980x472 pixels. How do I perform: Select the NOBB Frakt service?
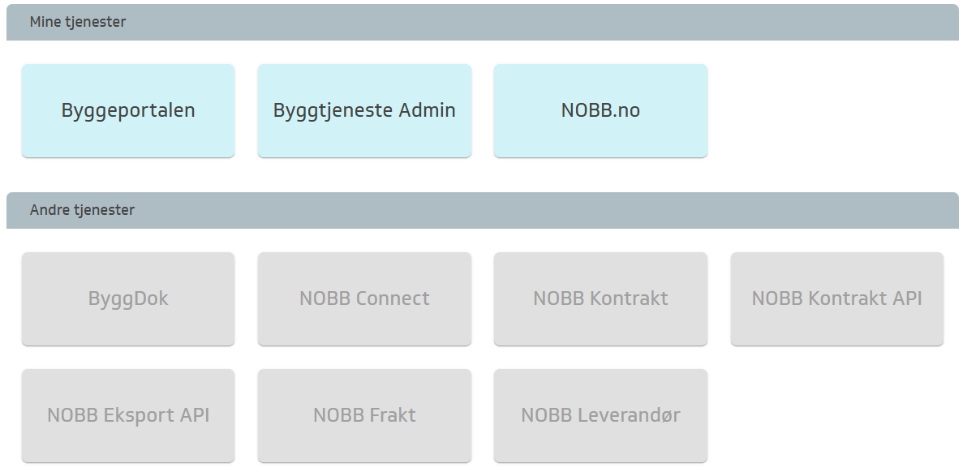tap(364, 415)
